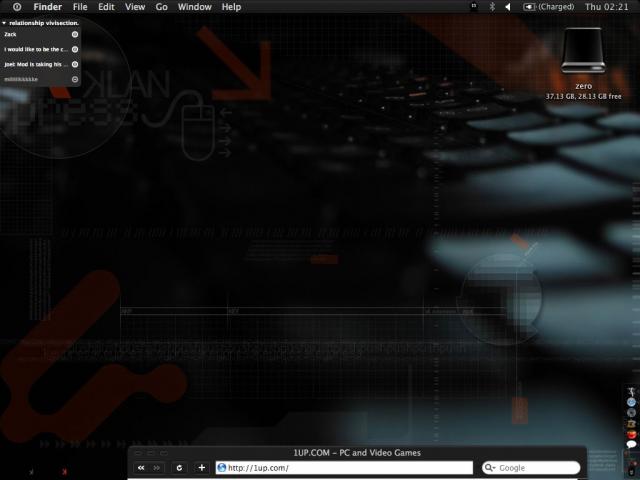
Task: Open the File menu
Action: point(80,7)
